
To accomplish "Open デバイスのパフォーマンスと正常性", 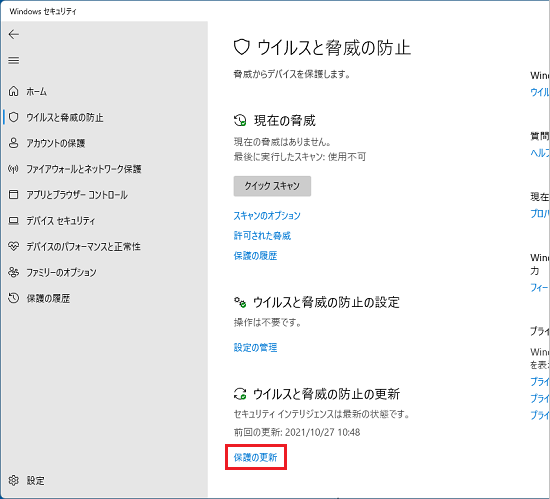I will (83, 247).
